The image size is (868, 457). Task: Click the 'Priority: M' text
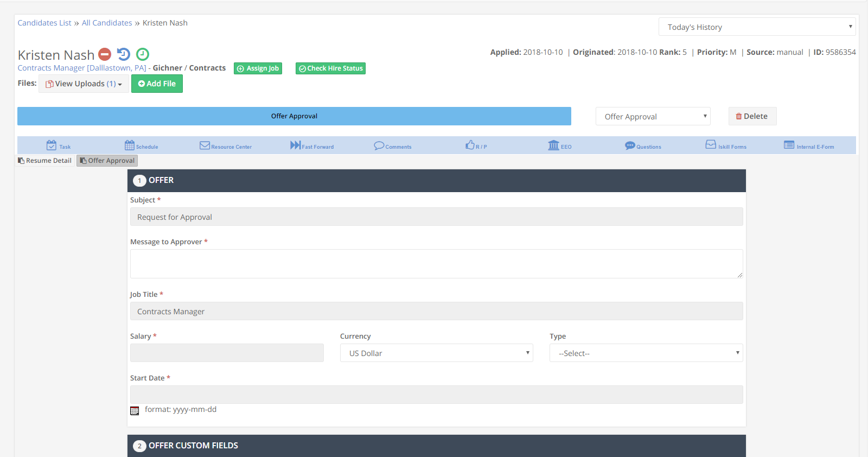coord(717,52)
